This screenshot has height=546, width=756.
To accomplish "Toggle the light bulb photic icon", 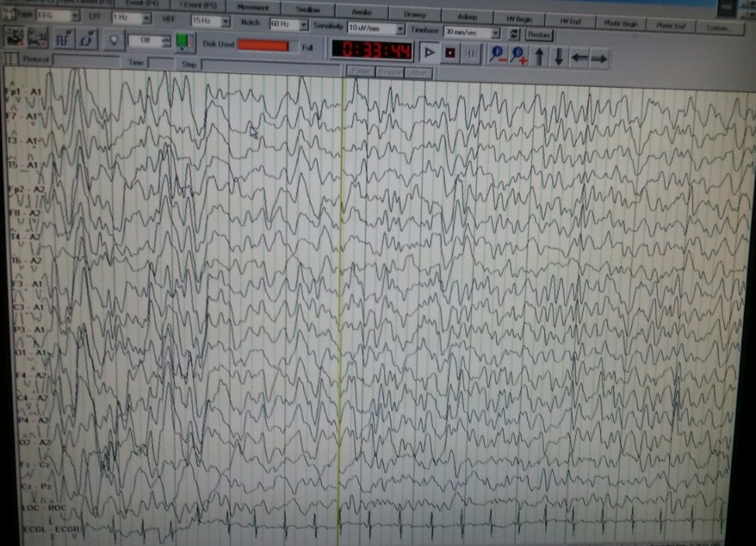I will tap(113, 40).
